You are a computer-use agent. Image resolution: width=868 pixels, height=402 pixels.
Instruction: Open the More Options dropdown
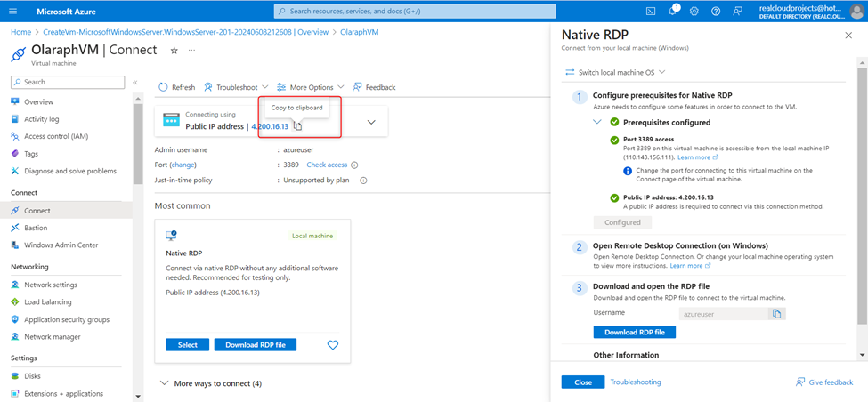311,87
